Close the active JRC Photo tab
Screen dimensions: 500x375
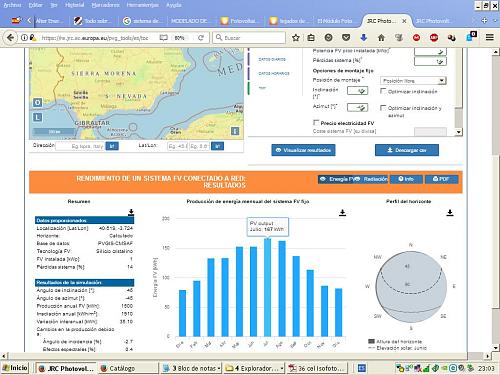pyautogui.click(x=404, y=21)
